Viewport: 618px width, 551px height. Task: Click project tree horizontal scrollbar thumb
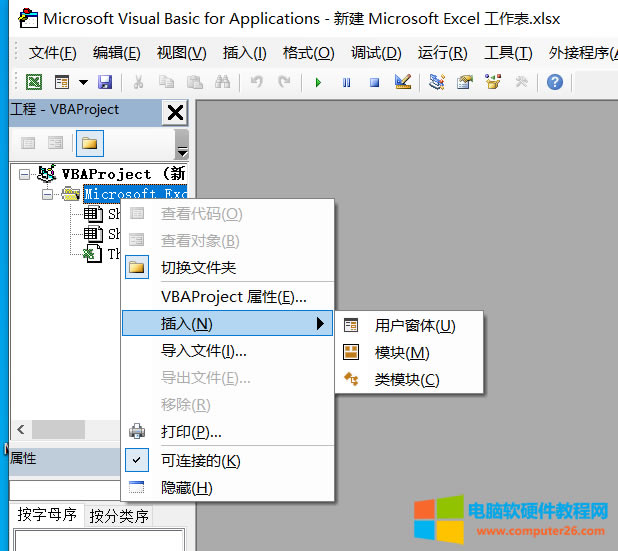coord(58,429)
